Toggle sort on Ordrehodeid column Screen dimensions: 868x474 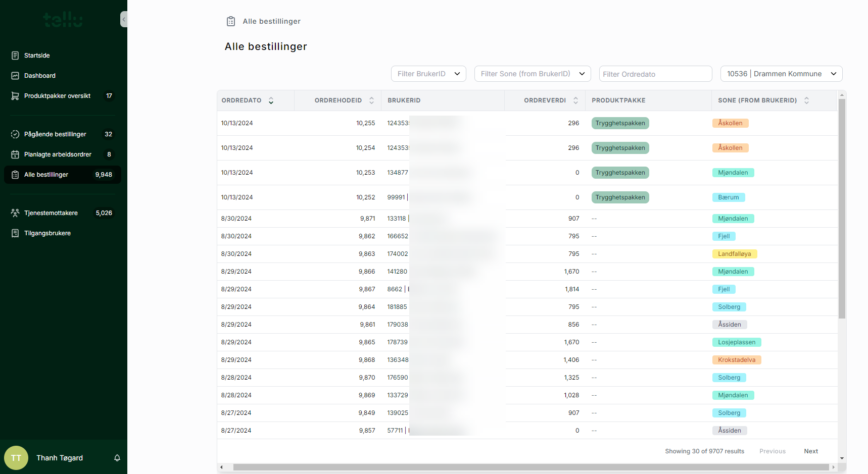click(371, 100)
